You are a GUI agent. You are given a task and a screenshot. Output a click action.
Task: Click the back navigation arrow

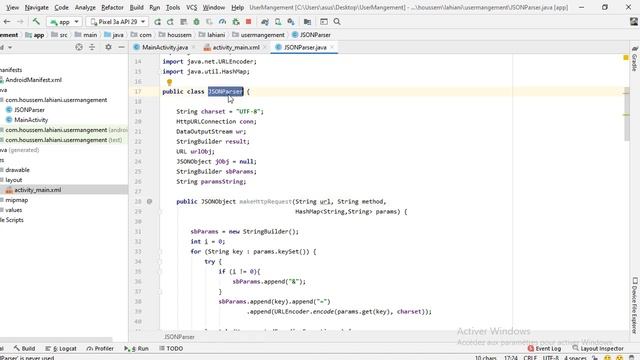point(7,22)
